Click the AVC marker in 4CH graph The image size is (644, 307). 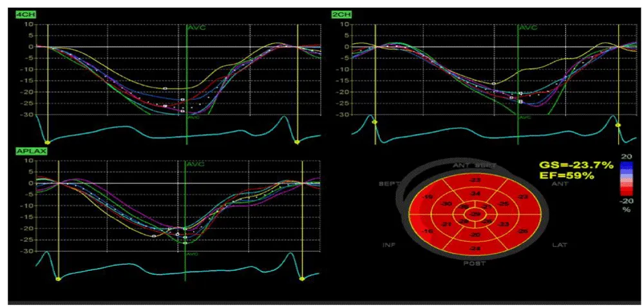pos(196,28)
